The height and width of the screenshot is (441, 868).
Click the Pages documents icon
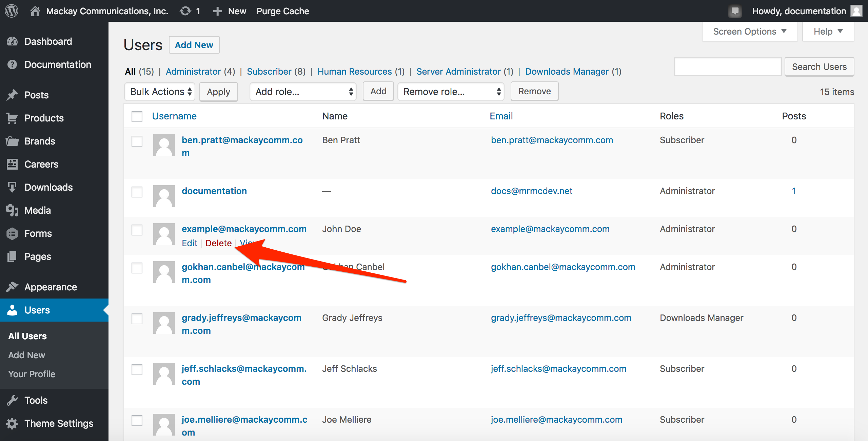click(12, 256)
